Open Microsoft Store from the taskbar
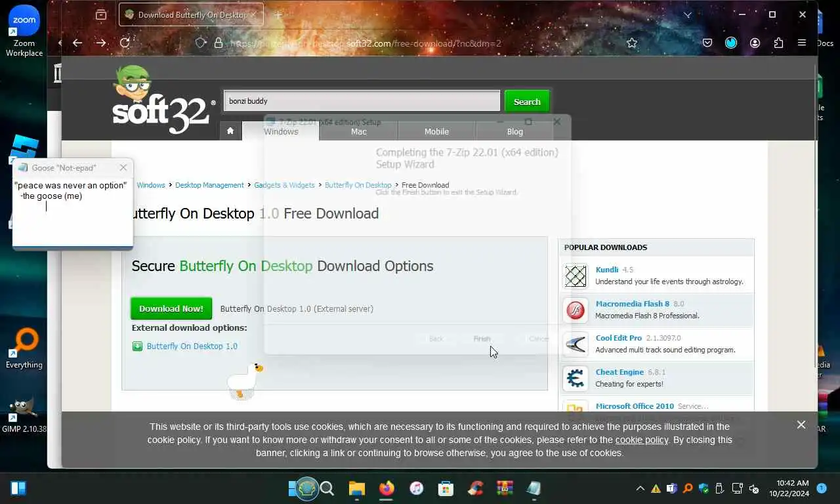This screenshot has width=840, height=504. tap(446, 488)
